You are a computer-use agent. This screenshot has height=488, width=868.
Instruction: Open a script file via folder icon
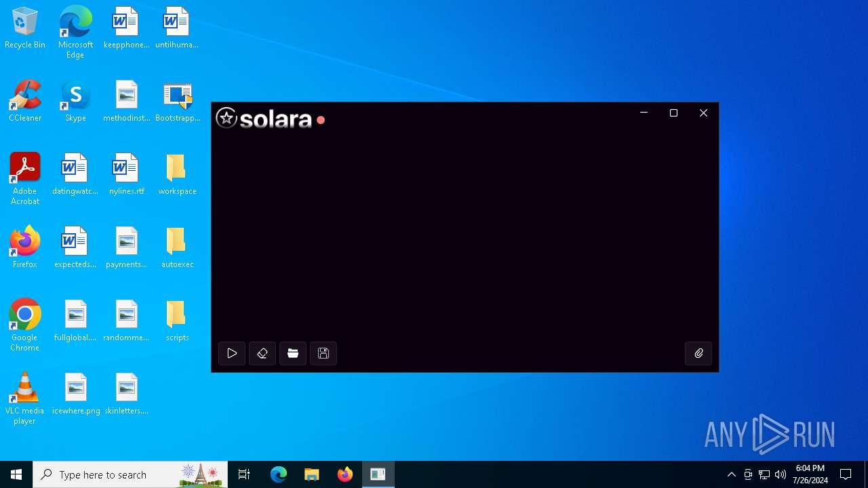coord(293,353)
